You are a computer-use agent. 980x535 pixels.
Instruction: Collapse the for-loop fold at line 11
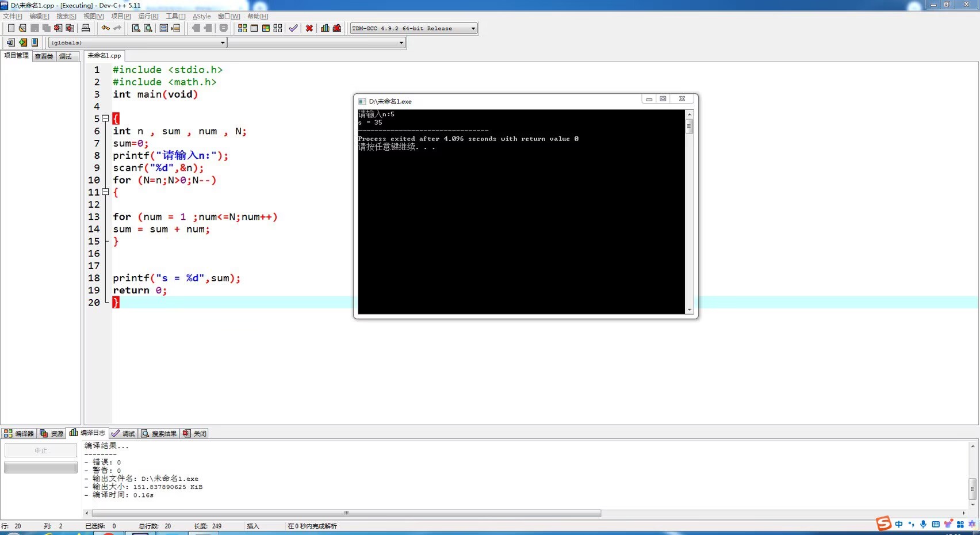(x=105, y=192)
